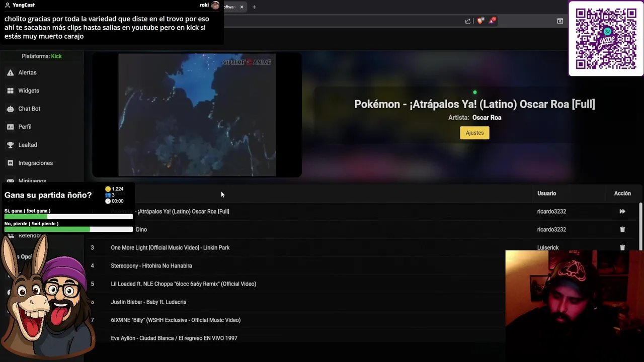Open the Alertas warning icon in the sidebar
Image resolution: width=644 pixels, height=362 pixels.
[10, 73]
